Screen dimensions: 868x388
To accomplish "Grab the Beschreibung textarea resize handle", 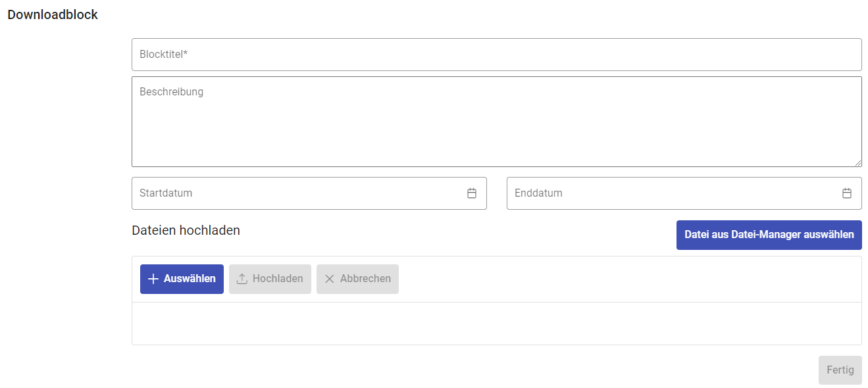I will [857, 162].
